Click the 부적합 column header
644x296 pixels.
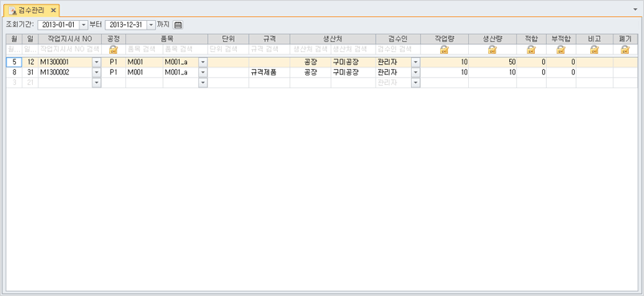click(x=560, y=39)
